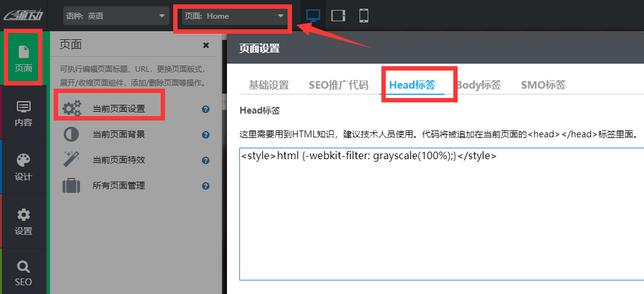Open 当前页面背景 page background option
Image resolution: width=644 pixels, height=294 pixels.
(x=118, y=134)
